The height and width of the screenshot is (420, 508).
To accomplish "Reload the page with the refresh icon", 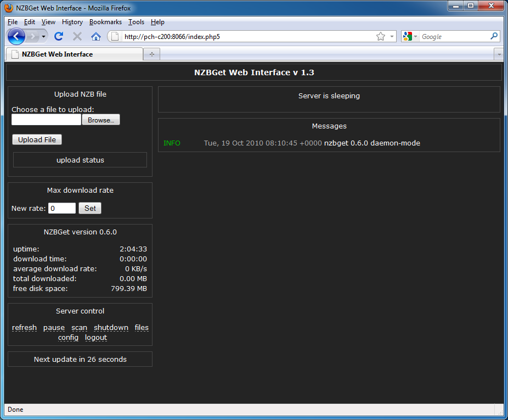I will click(x=59, y=36).
